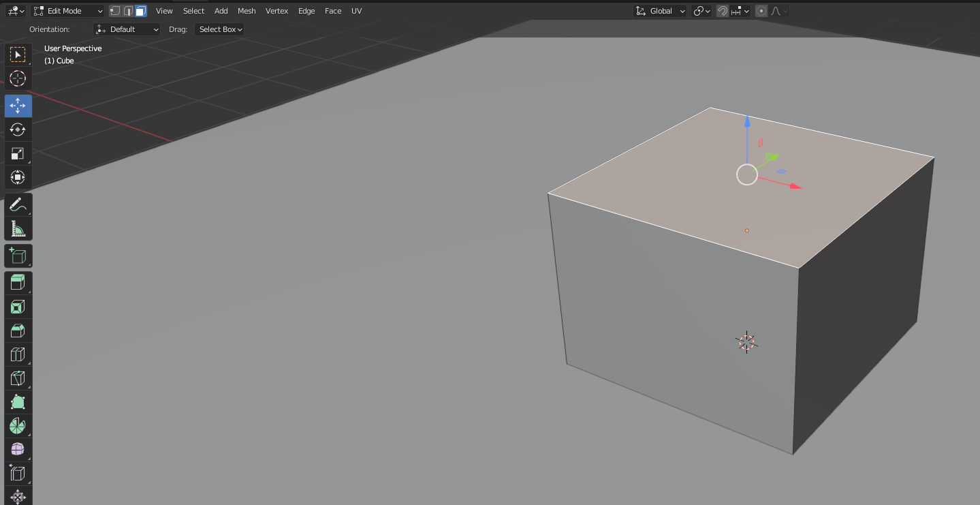Open the Add menu
Screen dimensions: 980x505
pyautogui.click(x=221, y=11)
